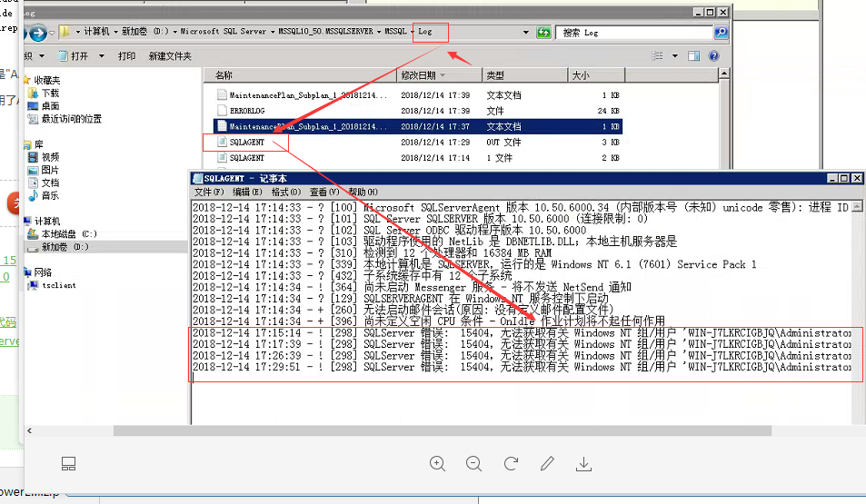The height and width of the screenshot is (504, 866).
Task: Click the 修改日期 column header
Action: (420, 75)
